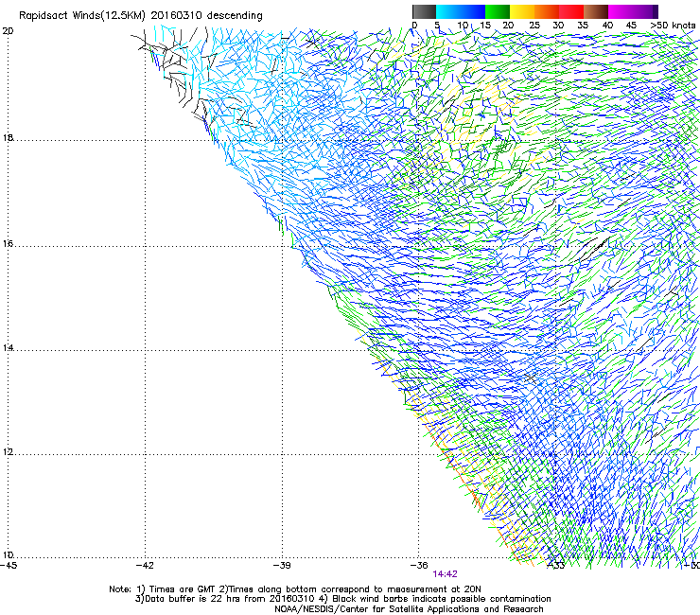
Task: Click the yellow 20-25 knots color segment
Action: pos(522,11)
